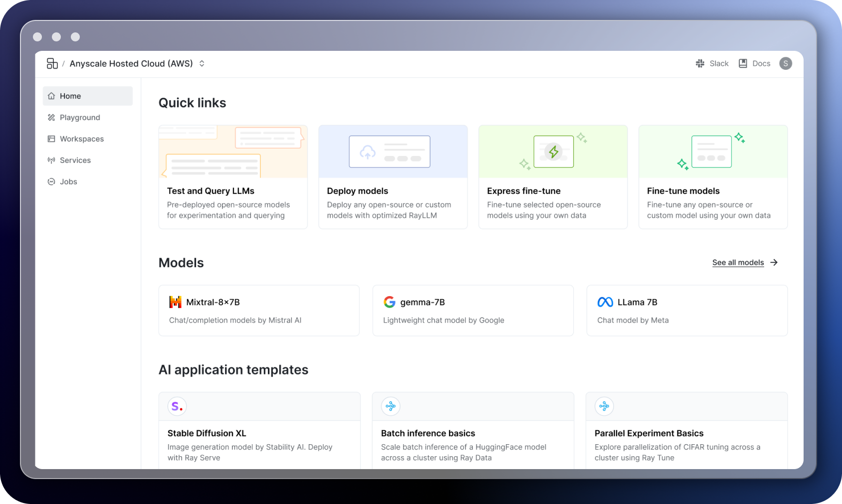Go to Playground in the sidebar
This screenshot has width=842, height=504.
pos(88,117)
